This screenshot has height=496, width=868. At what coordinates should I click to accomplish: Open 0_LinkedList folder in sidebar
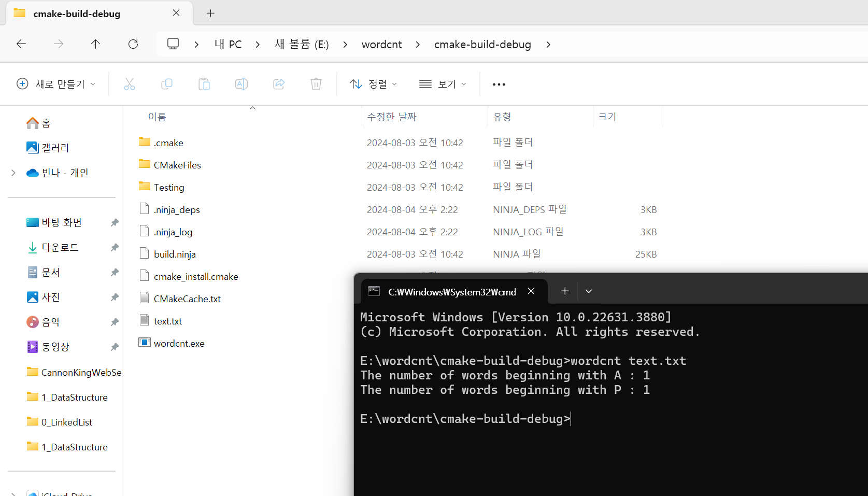59,422
